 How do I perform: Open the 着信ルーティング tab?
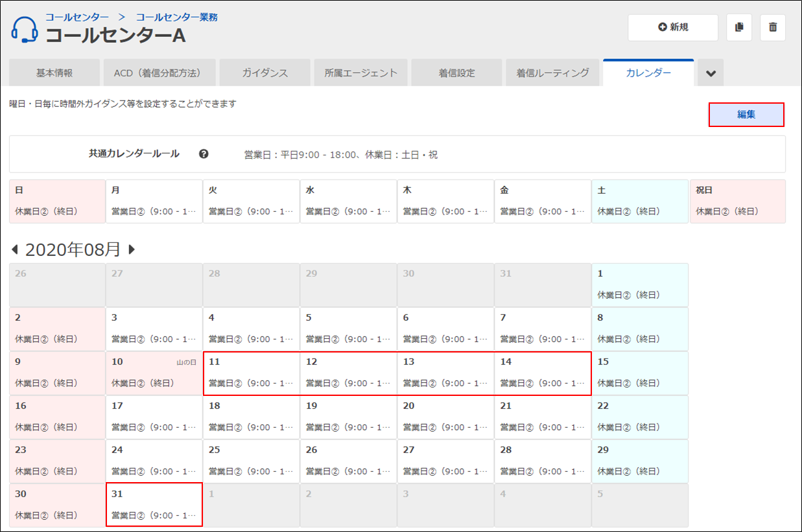pyautogui.click(x=552, y=73)
